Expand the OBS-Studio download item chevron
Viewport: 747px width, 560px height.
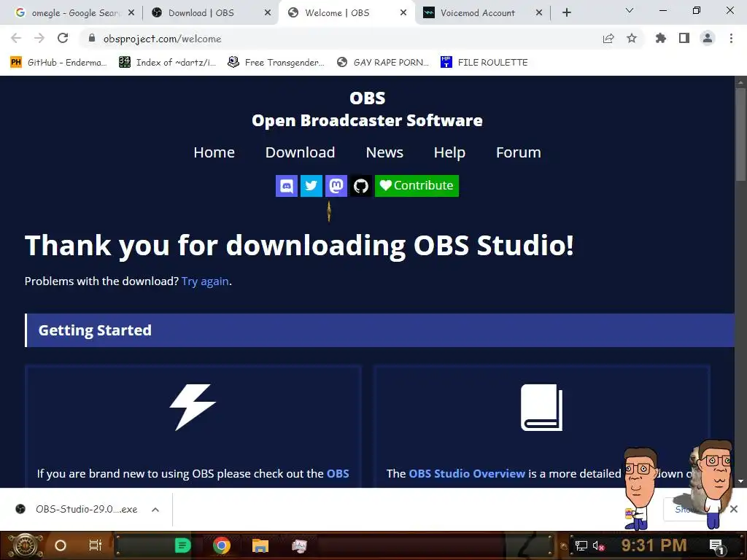click(155, 510)
